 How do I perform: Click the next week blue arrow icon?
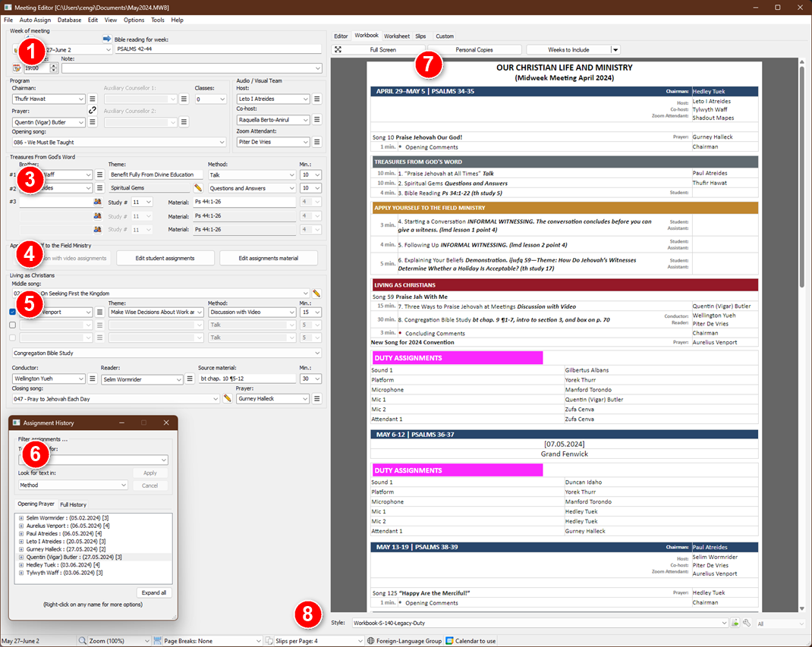[106, 39]
